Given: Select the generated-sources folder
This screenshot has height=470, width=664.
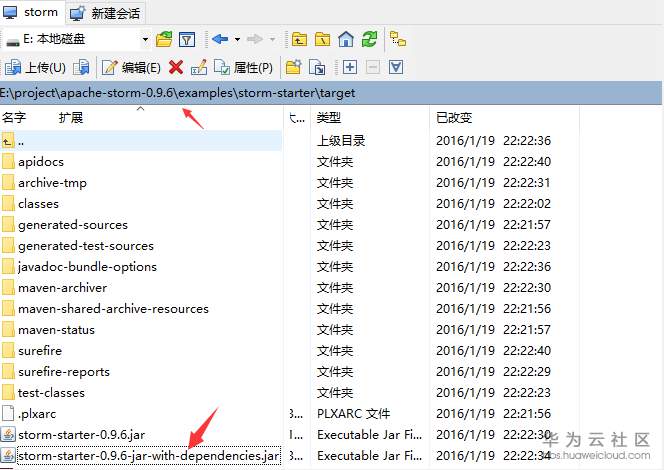Looking at the screenshot, I should (x=72, y=225).
